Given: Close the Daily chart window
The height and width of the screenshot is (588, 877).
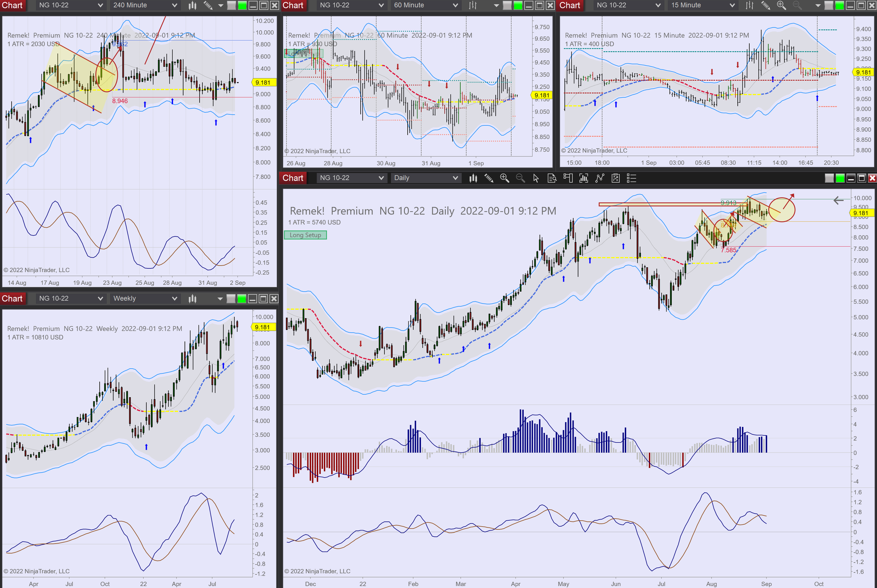Looking at the screenshot, I should [872, 178].
